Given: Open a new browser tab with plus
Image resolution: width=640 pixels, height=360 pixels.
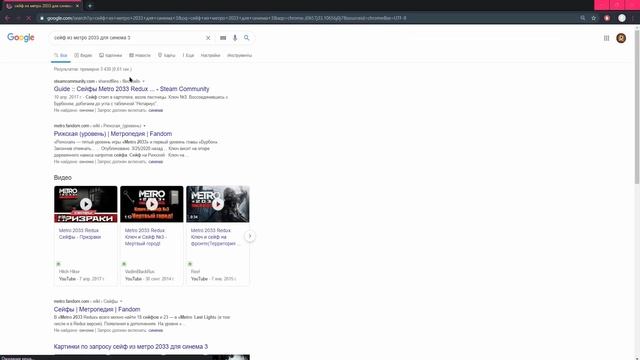Looking at the screenshot, I should [90, 6].
